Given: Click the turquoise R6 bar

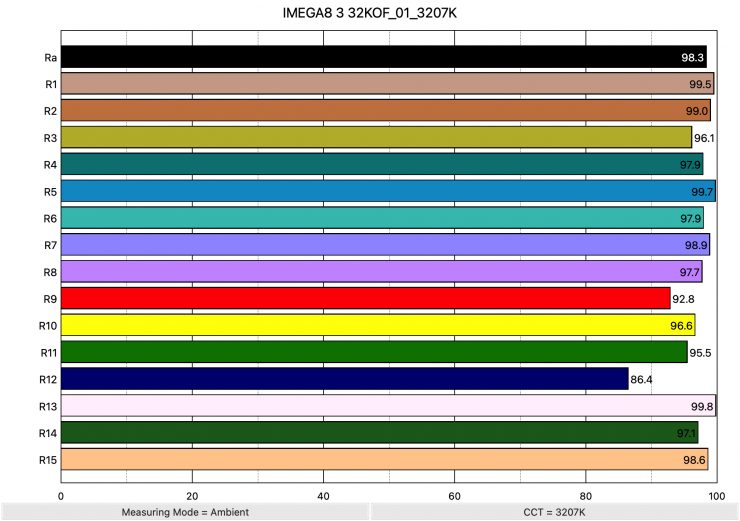Looking at the screenshot, I should click(x=381, y=218).
